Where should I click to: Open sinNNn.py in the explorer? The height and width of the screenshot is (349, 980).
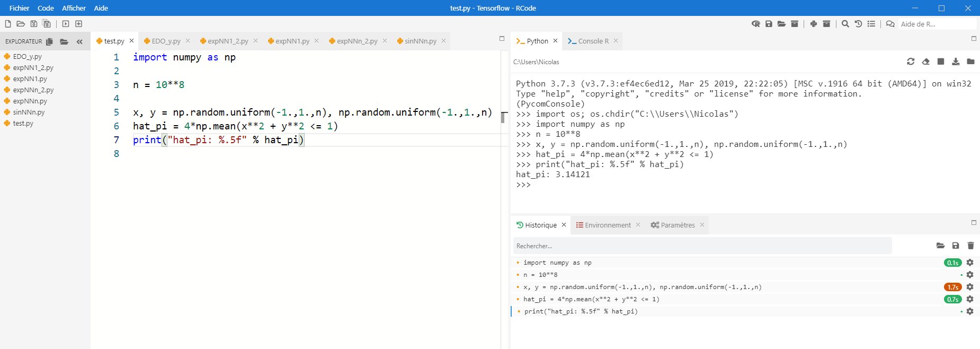click(x=29, y=112)
